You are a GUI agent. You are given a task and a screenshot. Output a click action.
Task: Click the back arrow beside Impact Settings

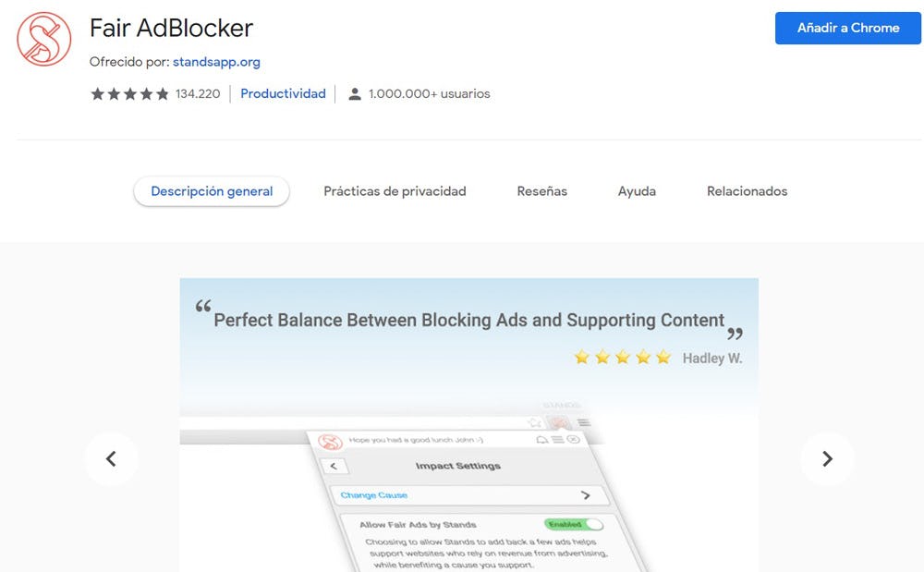[x=333, y=467]
